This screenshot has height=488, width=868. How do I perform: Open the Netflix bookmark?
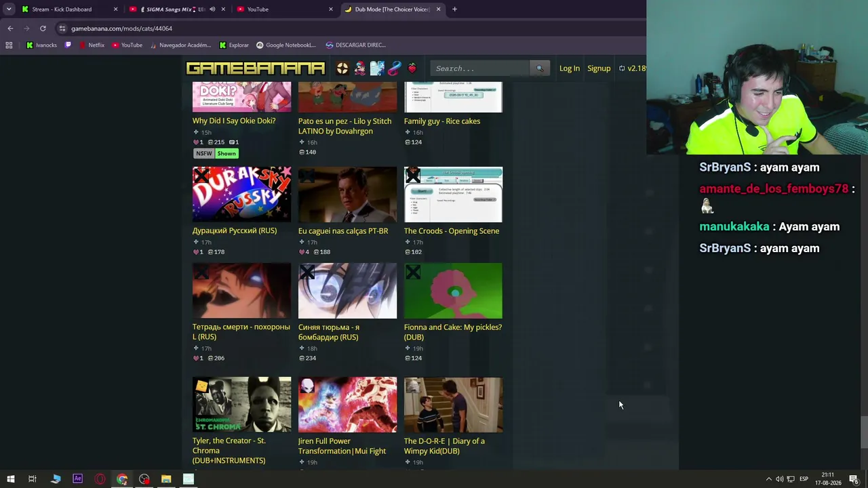[92, 45]
